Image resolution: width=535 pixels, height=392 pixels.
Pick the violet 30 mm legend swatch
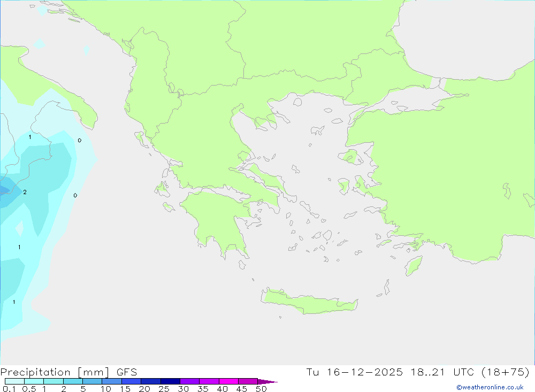[x=190, y=381]
